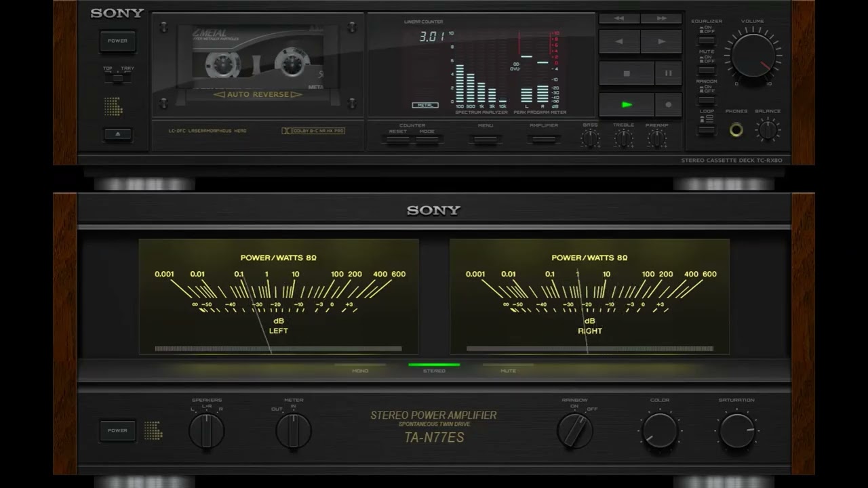The height and width of the screenshot is (488, 868).
Task: Click the LEFT power VU meter
Action: (x=279, y=296)
